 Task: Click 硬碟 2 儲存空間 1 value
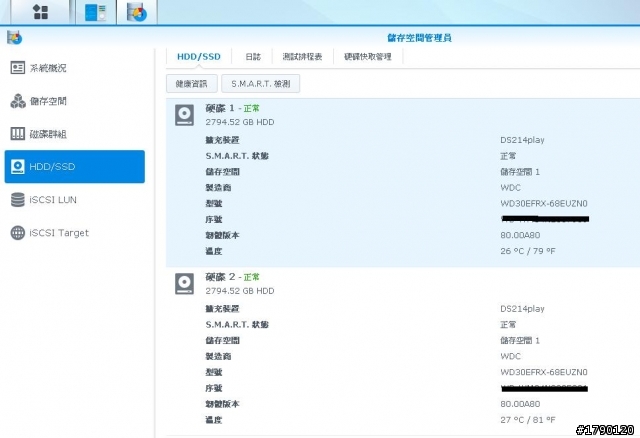(x=520, y=340)
